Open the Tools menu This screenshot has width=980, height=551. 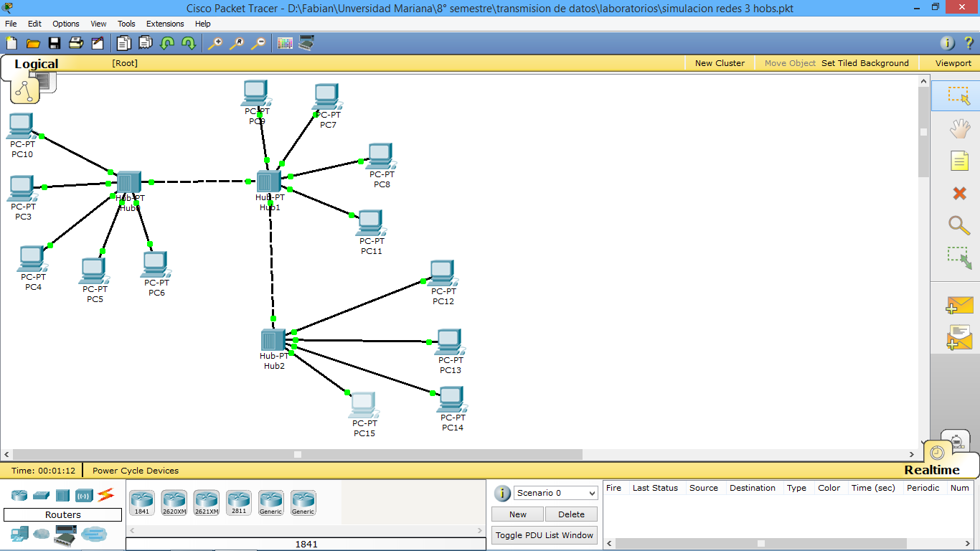pyautogui.click(x=126, y=24)
